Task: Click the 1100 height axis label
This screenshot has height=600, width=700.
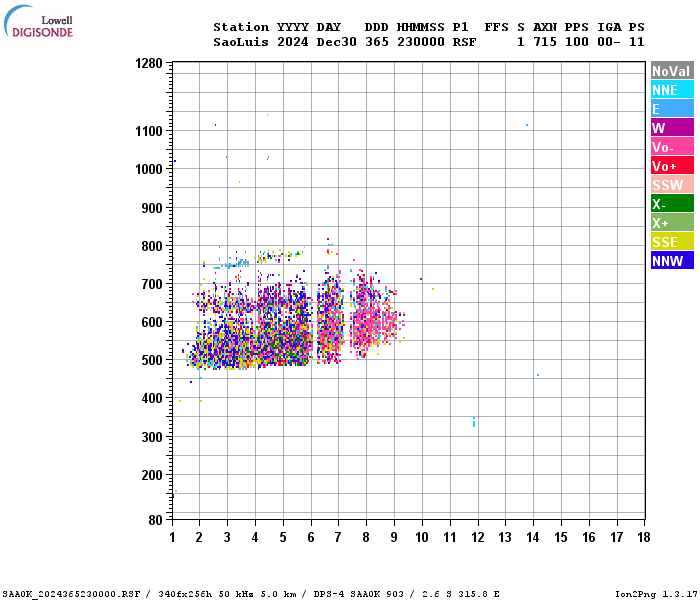Action: 149,131
